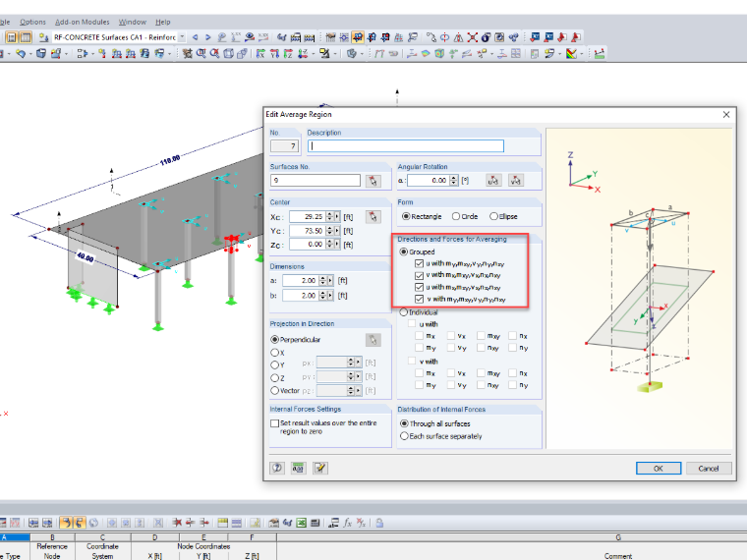Click the green chart icon at toolbar end
The height and width of the screenshot is (560, 747).
600,54
